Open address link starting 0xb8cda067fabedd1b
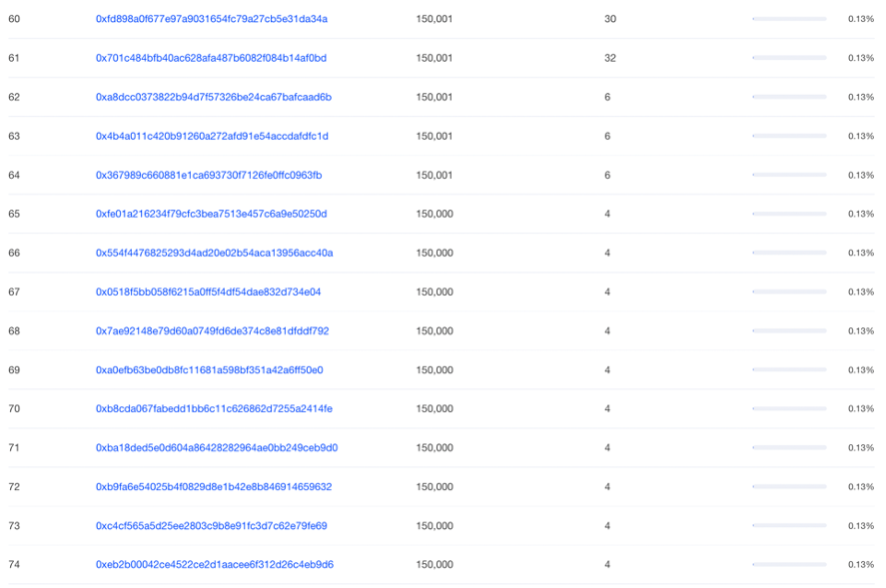This screenshot has height=588, width=886. (214, 408)
